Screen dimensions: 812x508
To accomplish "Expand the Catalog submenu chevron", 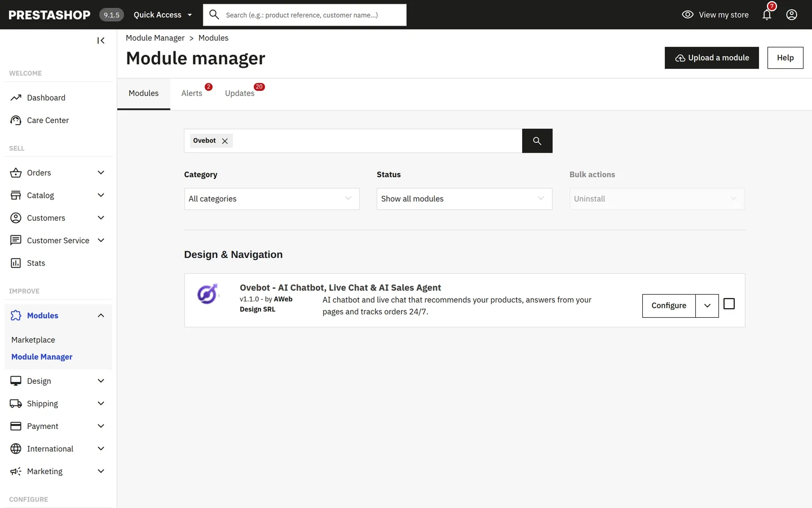I will (x=101, y=195).
